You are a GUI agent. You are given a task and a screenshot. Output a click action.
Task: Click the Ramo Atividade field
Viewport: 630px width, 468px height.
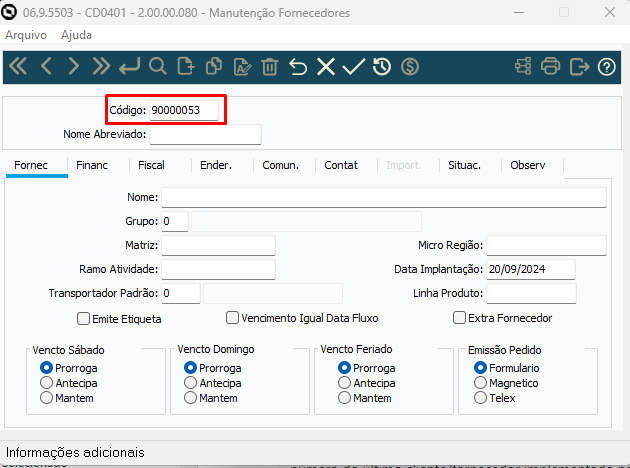[x=218, y=269]
